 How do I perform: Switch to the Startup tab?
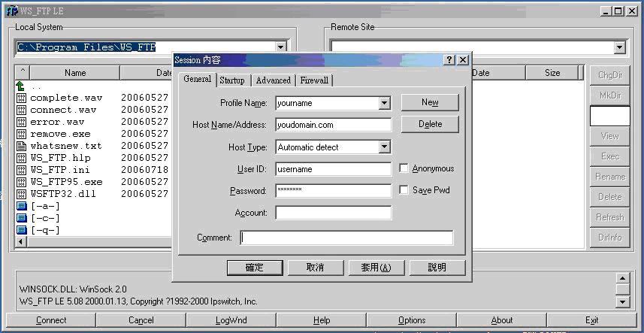[x=232, y=80]
